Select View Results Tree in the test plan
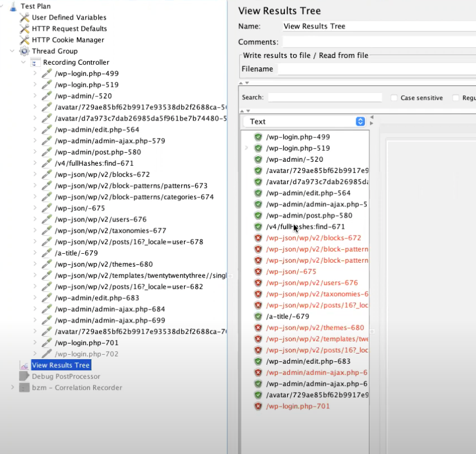Screen dimensions: 476x454 pos(61,365)
